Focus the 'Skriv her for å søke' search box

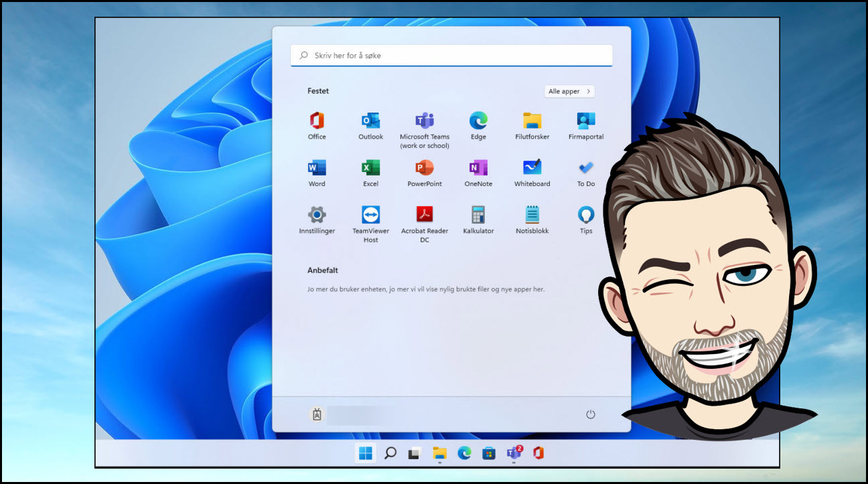451,56
